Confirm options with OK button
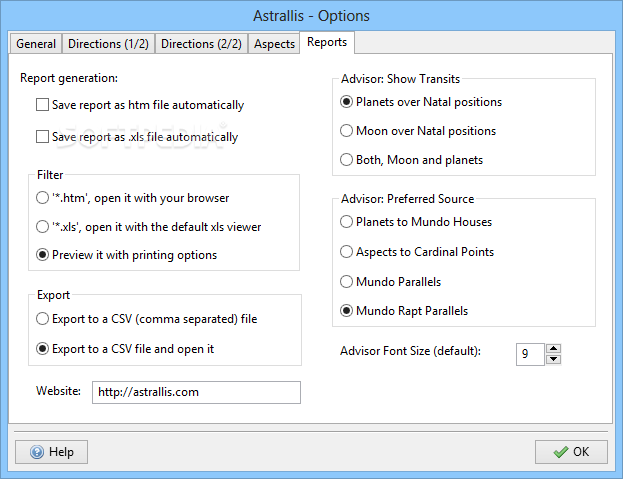The height and width of the screenshot is (479, 623). click(571, 452)
